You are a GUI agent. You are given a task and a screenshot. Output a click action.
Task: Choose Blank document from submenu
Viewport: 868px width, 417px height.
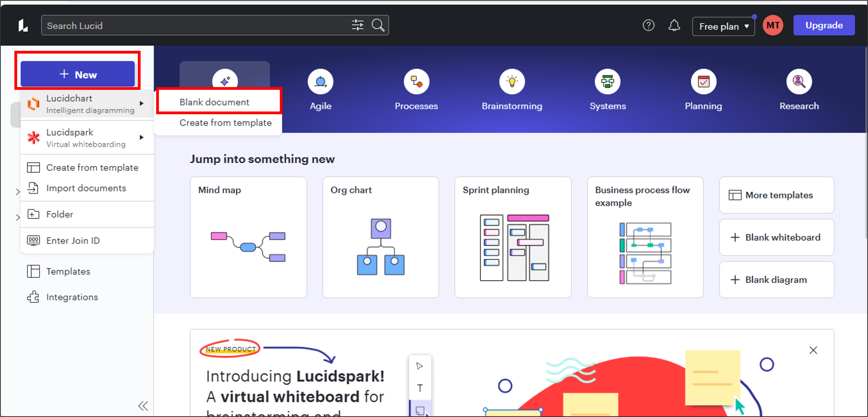[214, 102]
